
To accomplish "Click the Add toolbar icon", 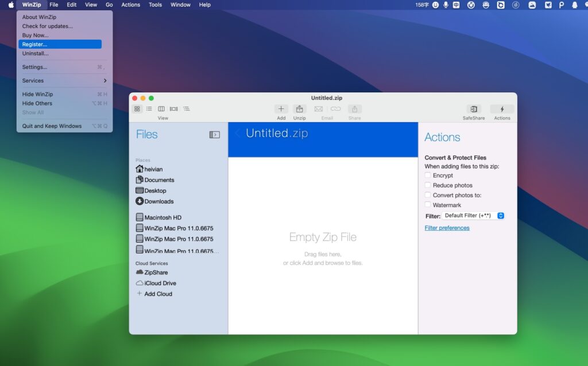I will coord(281,109).
